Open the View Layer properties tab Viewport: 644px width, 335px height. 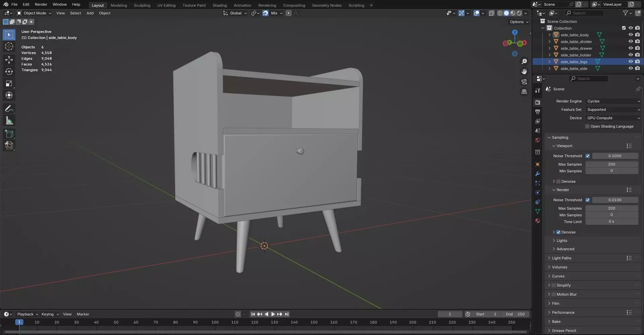tap(538, 121)
